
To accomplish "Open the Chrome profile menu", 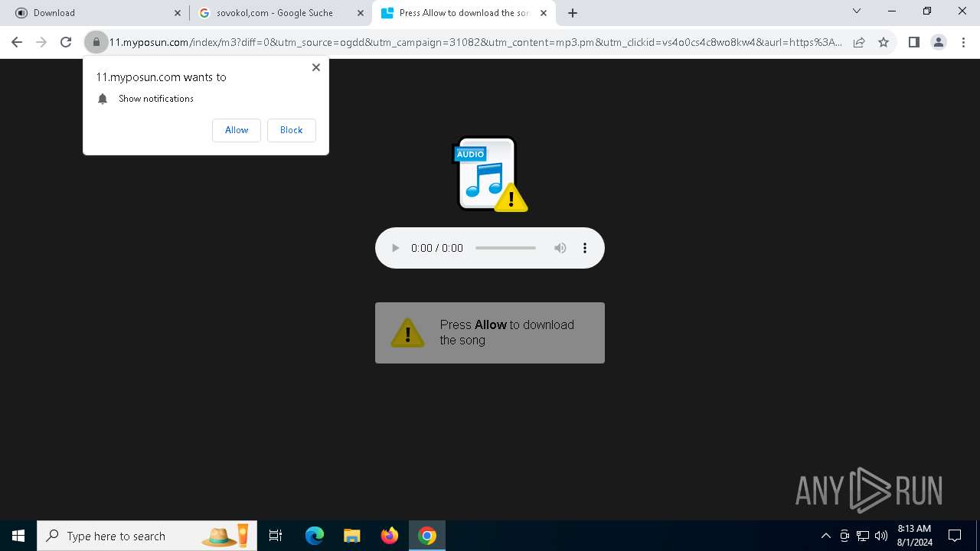I will pyautogui.click(x=938, y=42).
